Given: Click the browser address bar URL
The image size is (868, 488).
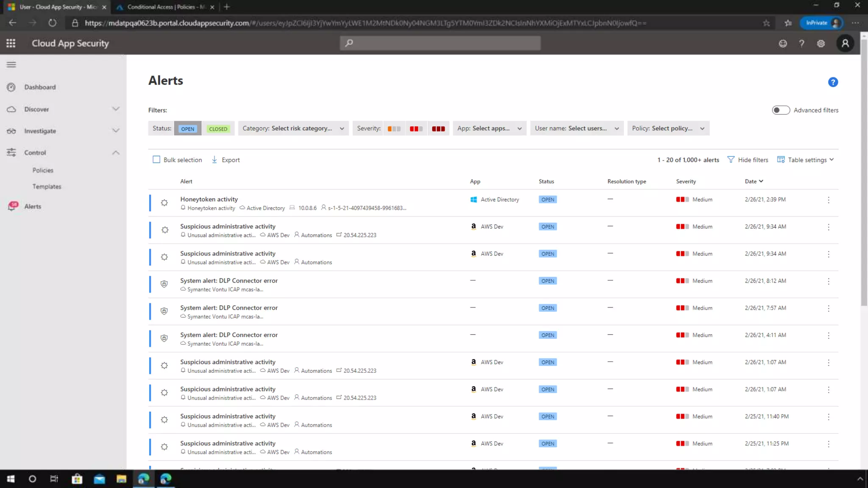Looking at the screenshot, I should pyautogui.click(x=365, y=23).
